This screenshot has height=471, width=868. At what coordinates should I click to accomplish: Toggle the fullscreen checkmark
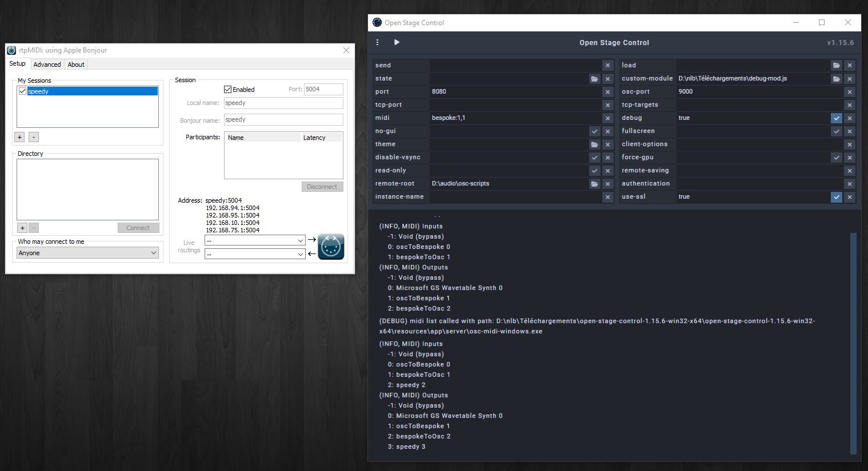[x=837, y=131]
